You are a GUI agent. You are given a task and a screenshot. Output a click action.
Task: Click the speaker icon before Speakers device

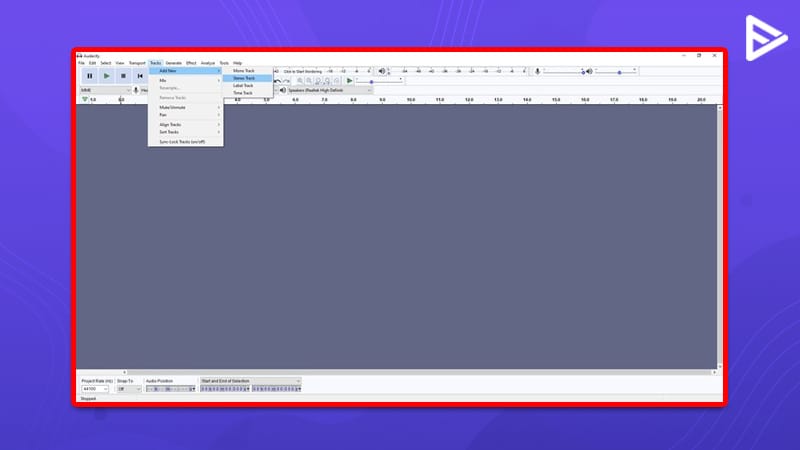[283, 90]
